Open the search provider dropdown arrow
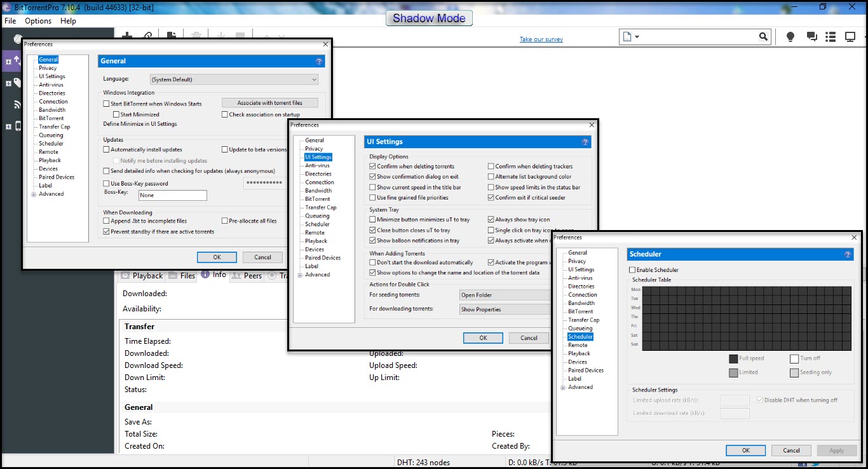The height and width of the screenshot is (469, 868). 637,37
